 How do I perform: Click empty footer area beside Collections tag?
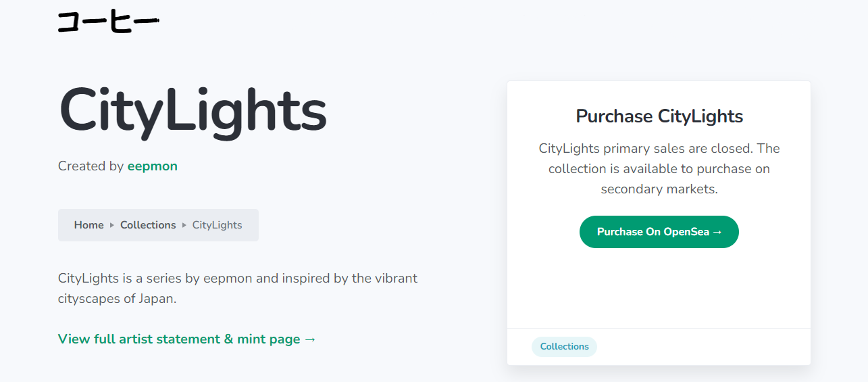click(x=703, y=347)
